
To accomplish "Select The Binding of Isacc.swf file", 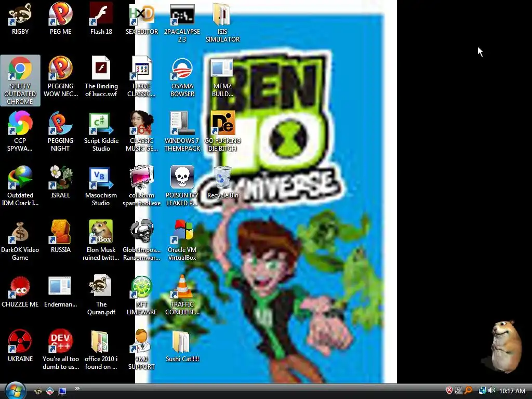I will coord(101,77).
